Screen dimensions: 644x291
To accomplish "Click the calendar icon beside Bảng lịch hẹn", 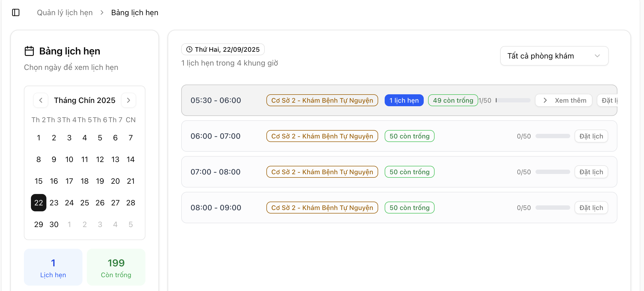I will click(29, 51).
